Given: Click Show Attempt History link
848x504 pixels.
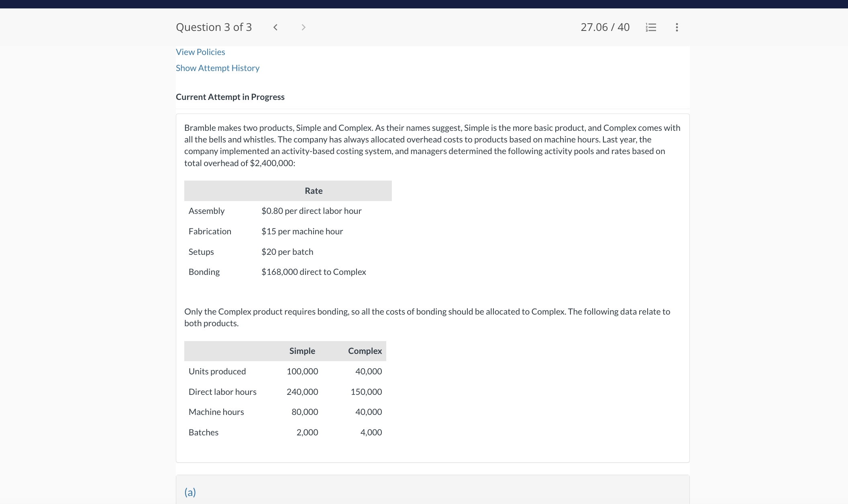Looking at the screenshot, I should [218, 68].
